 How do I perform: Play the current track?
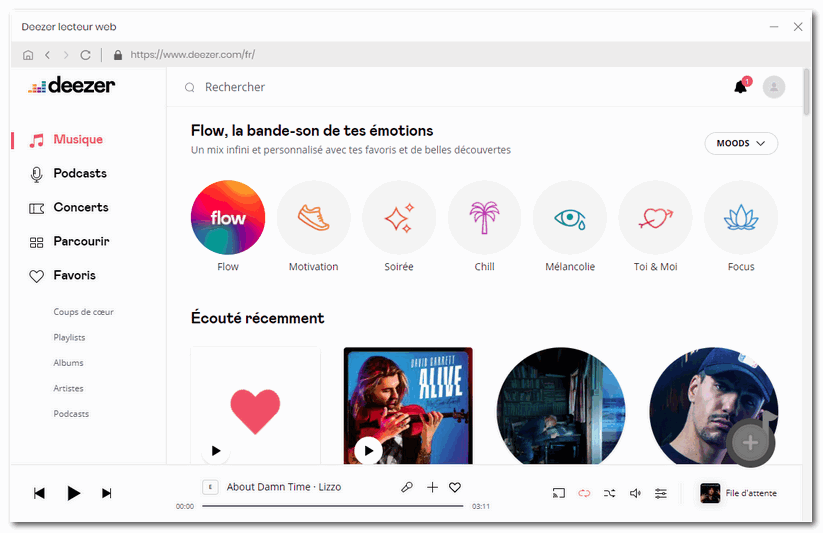tap(73, 493)
